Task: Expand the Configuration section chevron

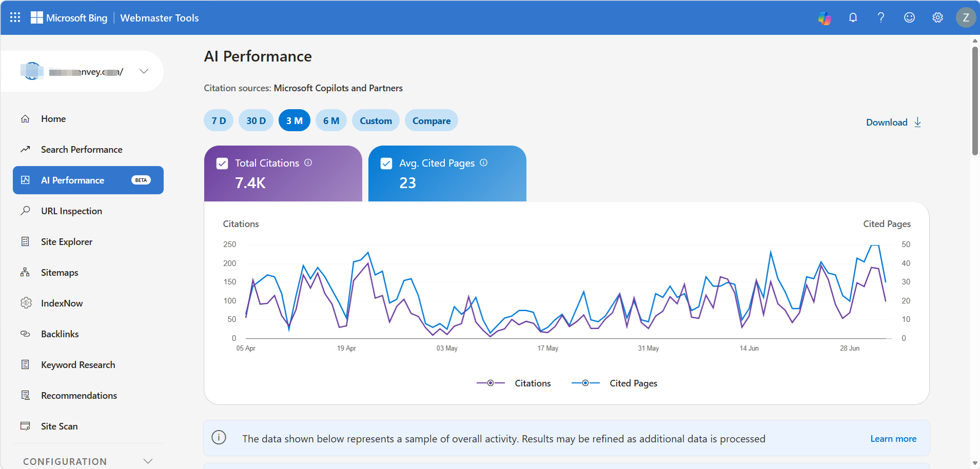Action: (148, 461)
